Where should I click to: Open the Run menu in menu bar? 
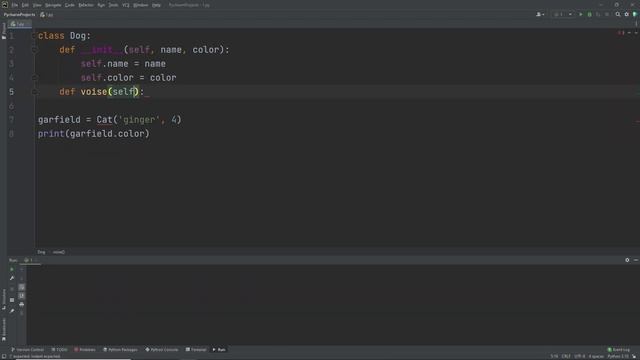click(x=101, y=5)
